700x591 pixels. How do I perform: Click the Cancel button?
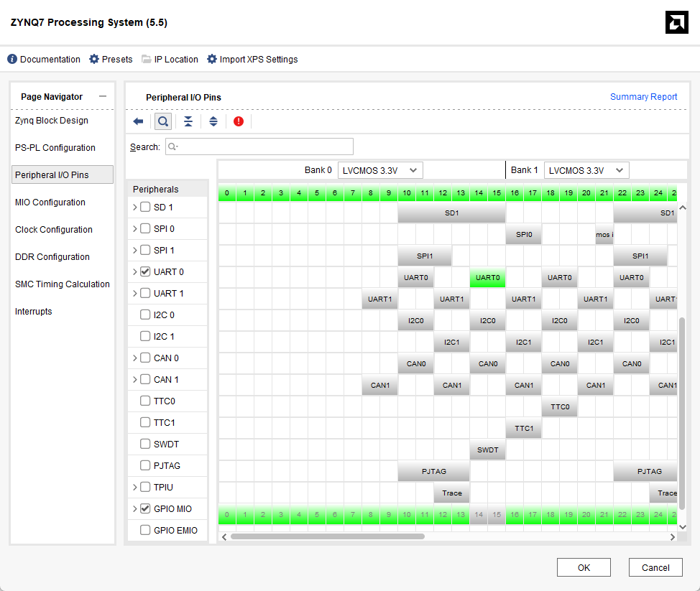655,567
